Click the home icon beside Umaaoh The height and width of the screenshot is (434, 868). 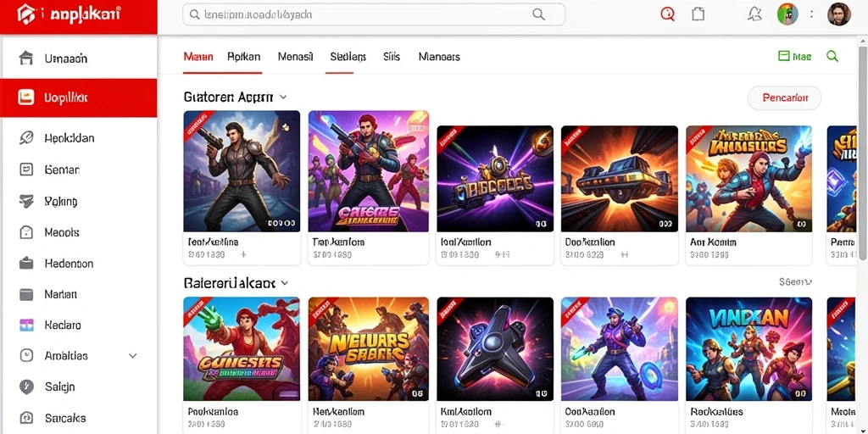[x=26, y=58]
